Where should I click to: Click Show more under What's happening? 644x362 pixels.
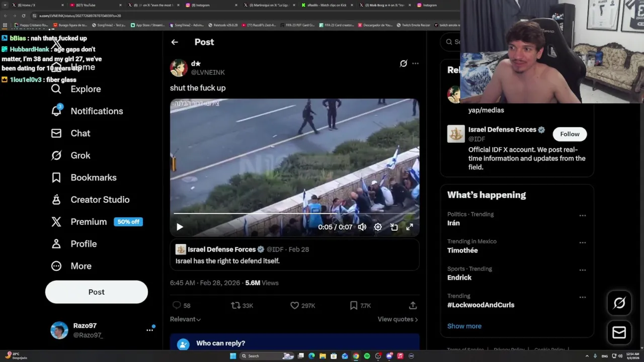coord(464,326)
